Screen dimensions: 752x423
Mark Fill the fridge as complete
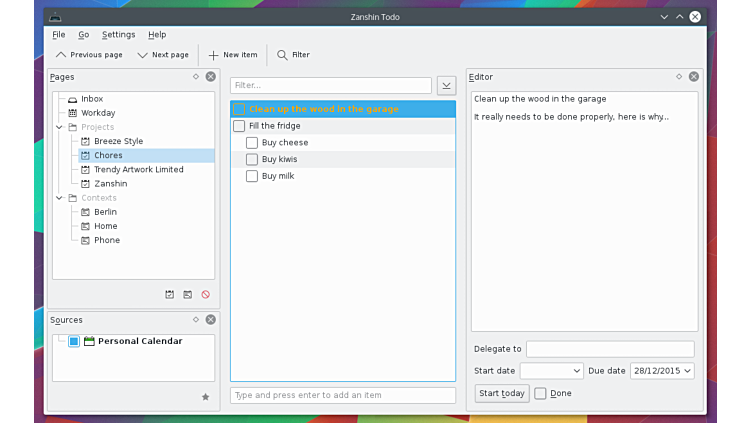[x=239, y=126]
